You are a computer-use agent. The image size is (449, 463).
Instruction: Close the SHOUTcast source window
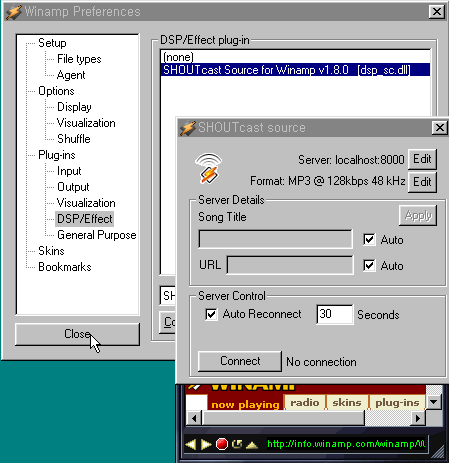(439, 127)
